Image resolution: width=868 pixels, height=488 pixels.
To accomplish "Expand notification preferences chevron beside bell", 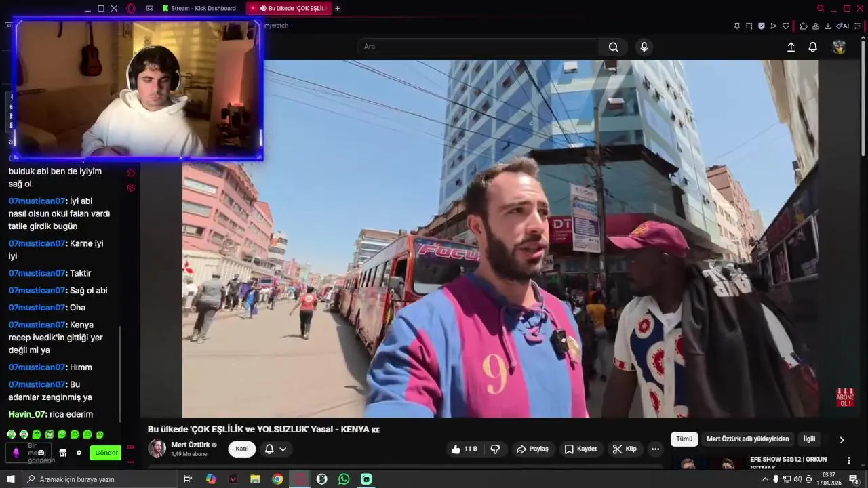I will click(283, 449).
